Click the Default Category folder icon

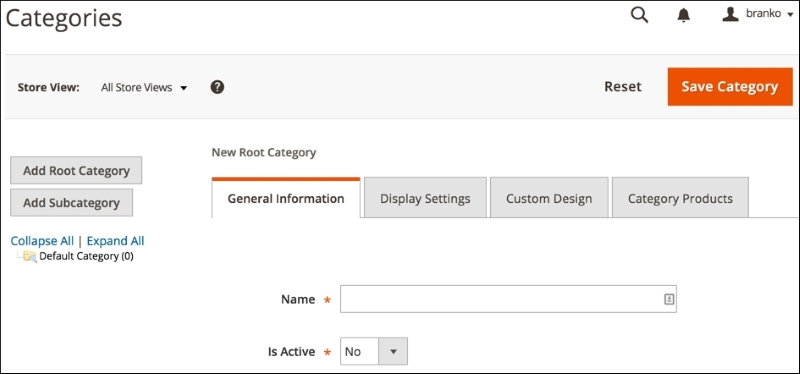coord(30,256)
